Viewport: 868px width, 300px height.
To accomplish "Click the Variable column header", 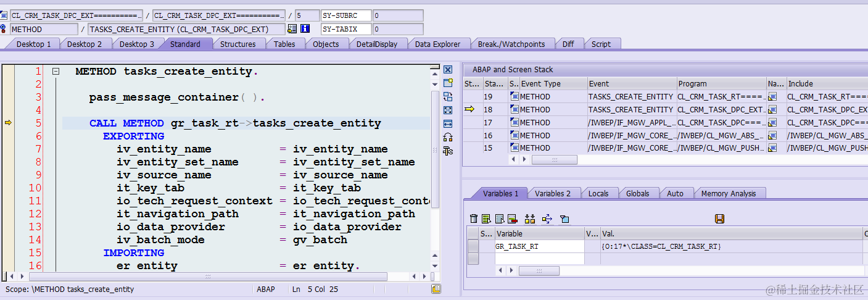I will pos(539,234).
